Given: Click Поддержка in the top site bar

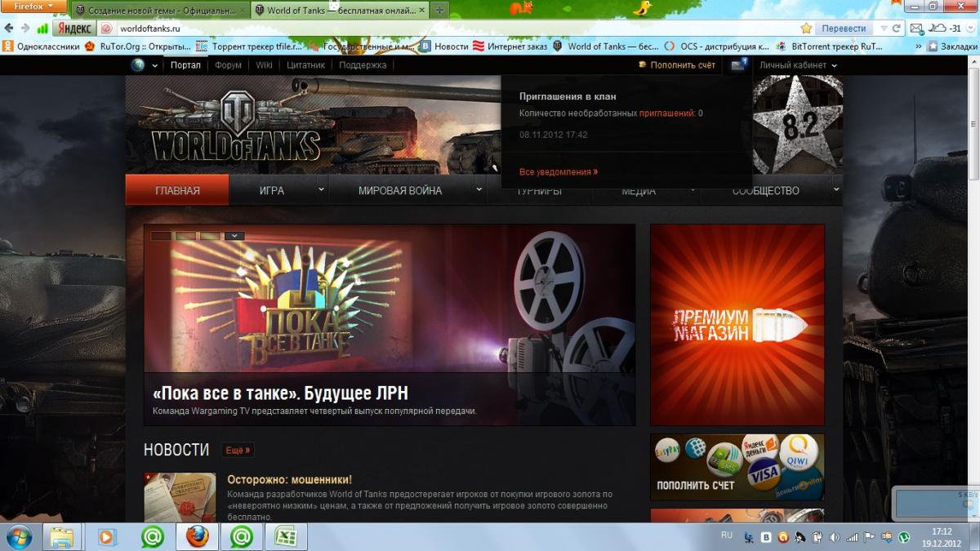Looking at the screenshot, I should pyautogui.click(x=363, y=65).
